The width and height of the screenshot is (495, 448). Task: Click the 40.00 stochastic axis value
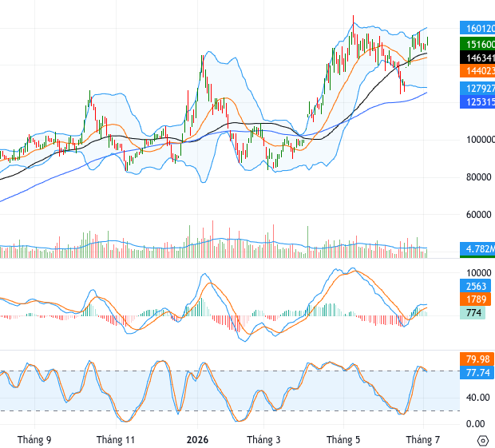click(478, 398)
